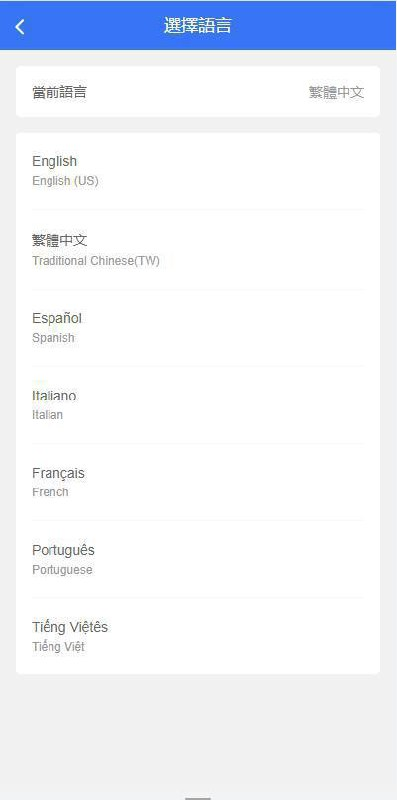Click the "Spanish" subtitle text

tap(53, 338)
